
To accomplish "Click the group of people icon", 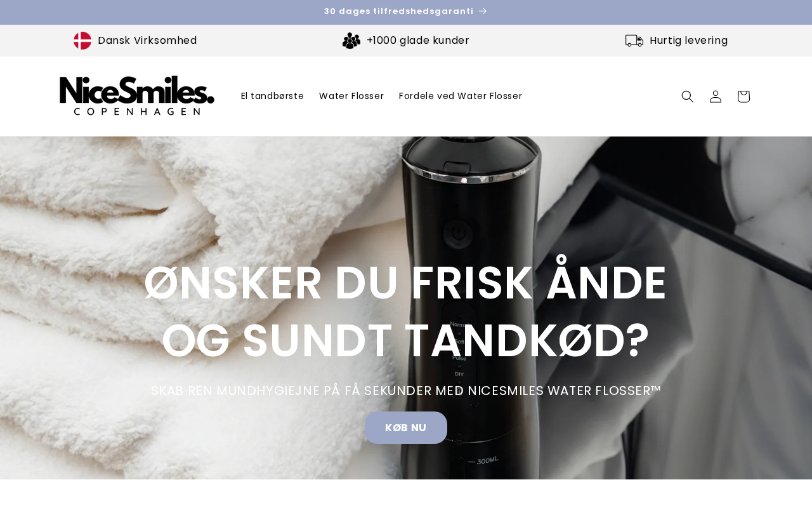I will point(351,41).
